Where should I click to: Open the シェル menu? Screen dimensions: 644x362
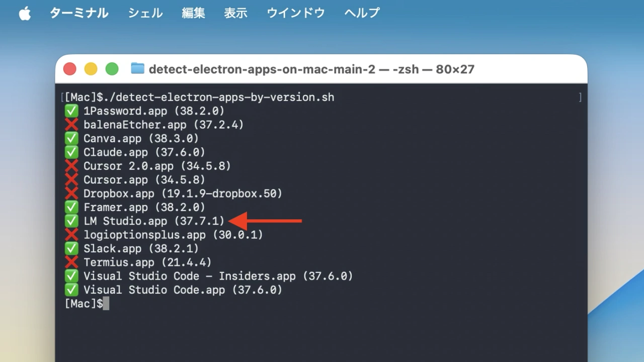pyautogui.click(x=145, y=13)
